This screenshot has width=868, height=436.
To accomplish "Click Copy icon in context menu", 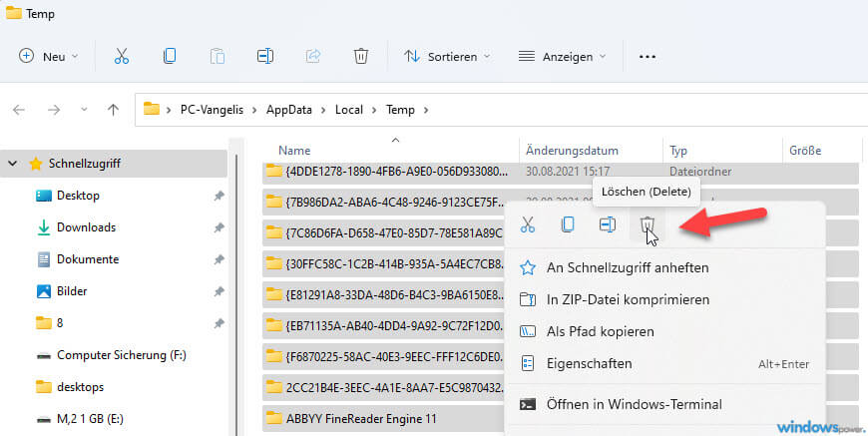I will [x=568, y=225].
